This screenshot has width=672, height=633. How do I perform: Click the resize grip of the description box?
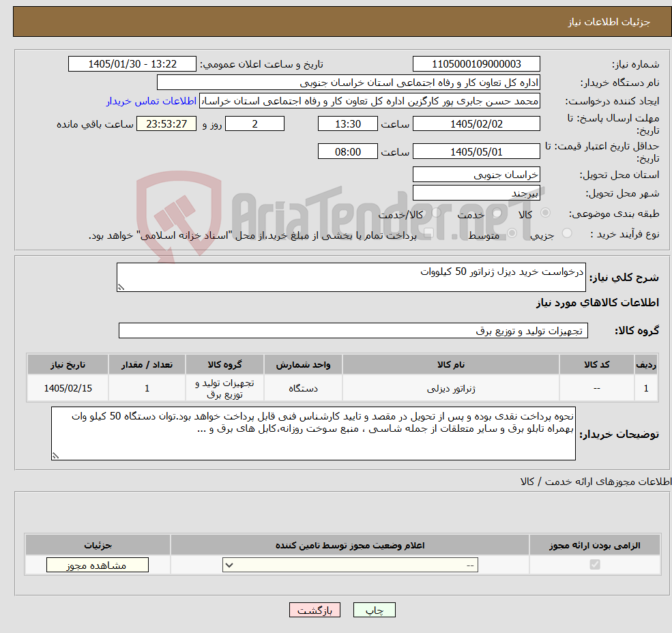coord(121,288)
